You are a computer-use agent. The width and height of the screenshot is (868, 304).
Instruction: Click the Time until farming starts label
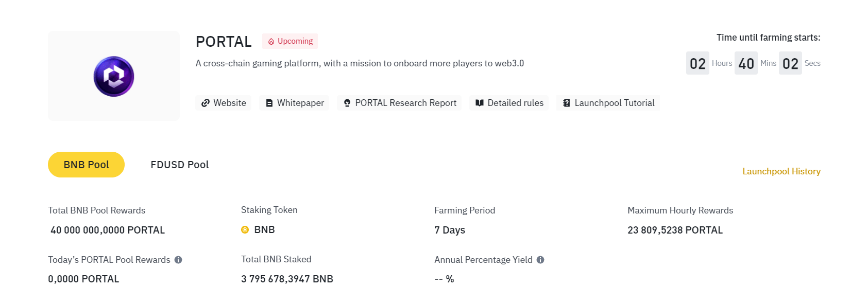coord(768,38)
